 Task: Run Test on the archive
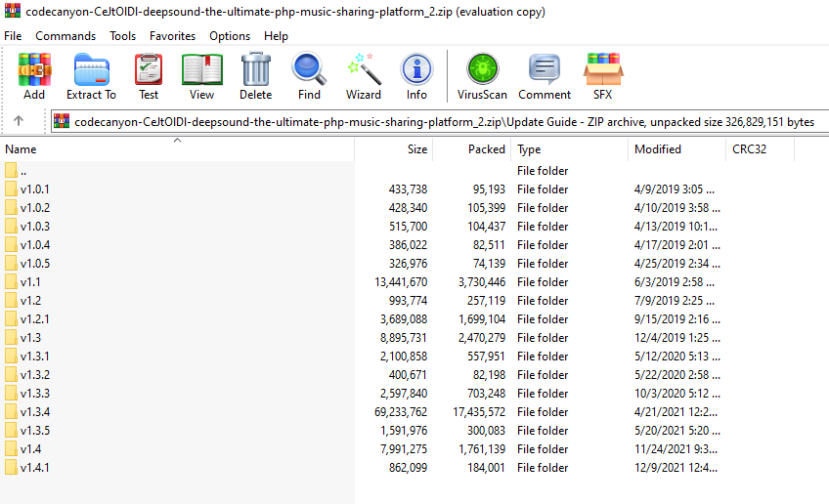click(149, 76)
